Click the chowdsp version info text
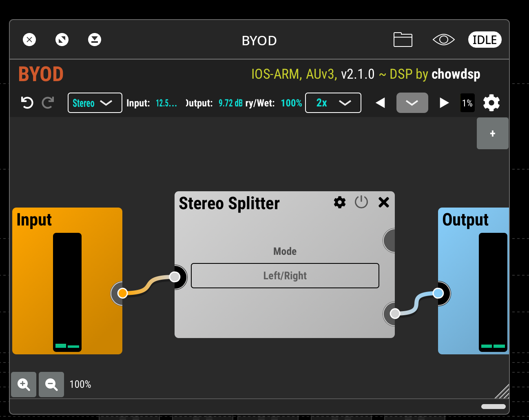 click(x=365, y=74)
